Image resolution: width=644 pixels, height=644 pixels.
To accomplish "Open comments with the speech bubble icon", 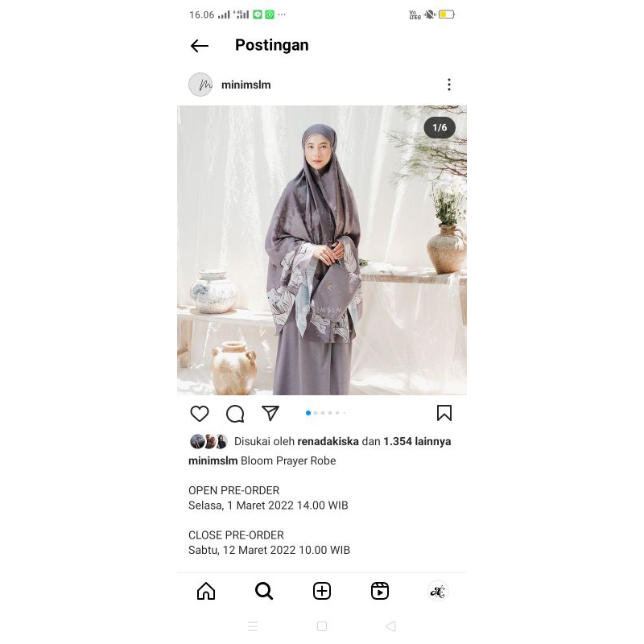I will [x=235, y=414].
